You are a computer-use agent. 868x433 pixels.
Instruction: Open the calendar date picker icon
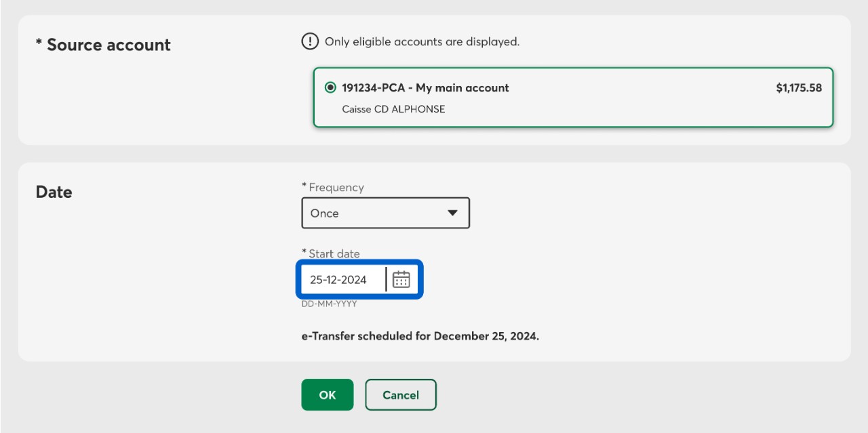(x=401, y=279)
